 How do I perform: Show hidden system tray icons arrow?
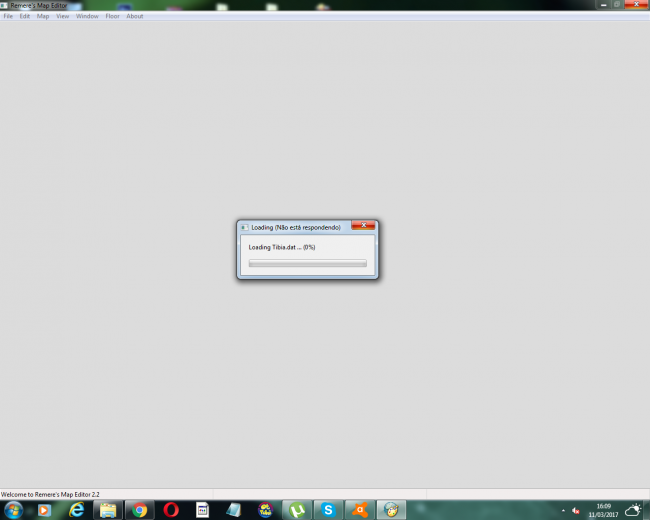(563, 510)
